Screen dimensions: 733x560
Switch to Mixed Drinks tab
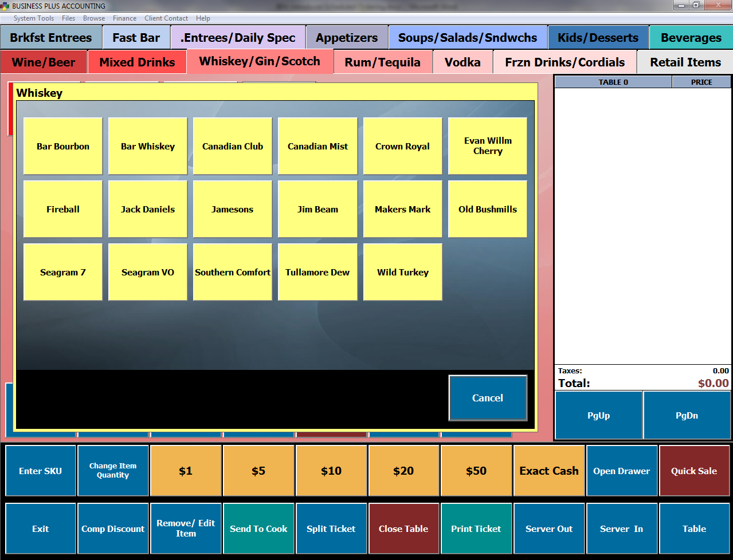coord(138,62)
